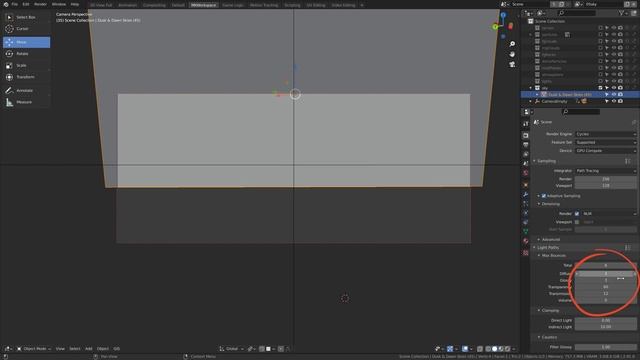Screen dimensions: 640x360
Task: Add a new workspace with plus tab
Action: (362, 5)
